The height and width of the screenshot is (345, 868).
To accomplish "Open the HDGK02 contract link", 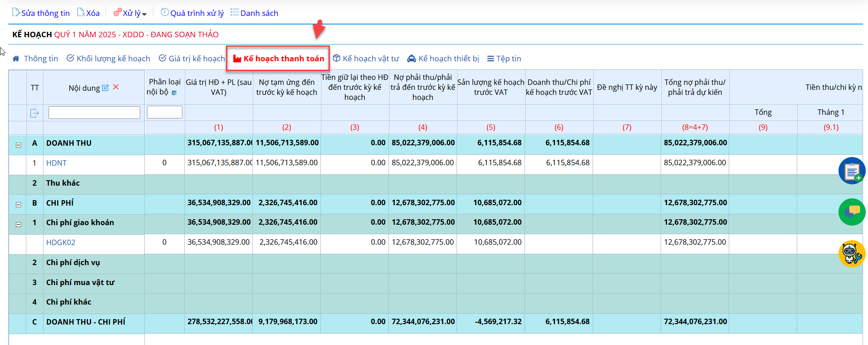I will 61,242.
